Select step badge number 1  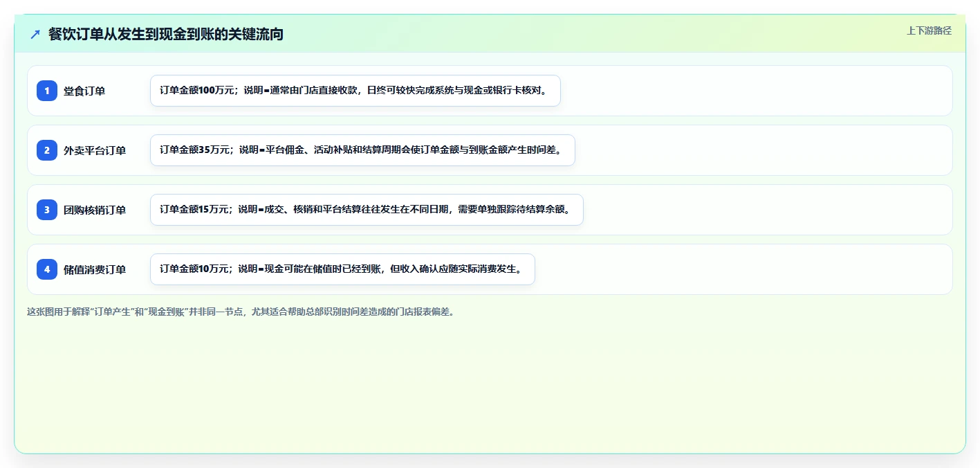[47, 91]
